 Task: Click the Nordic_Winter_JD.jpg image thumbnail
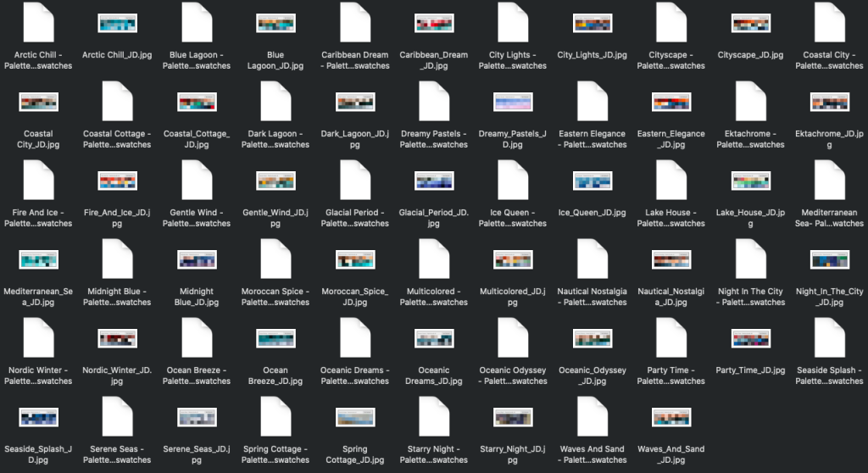[117, 339]
